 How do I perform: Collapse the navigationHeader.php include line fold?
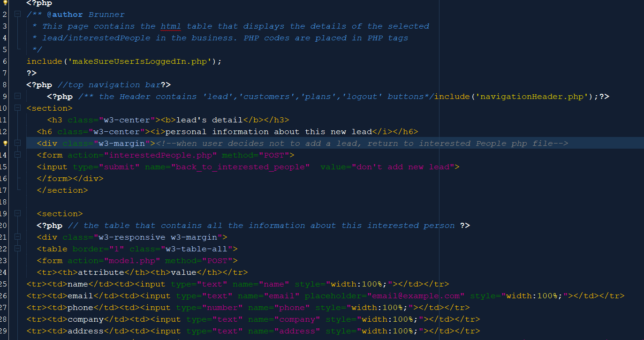(x=17, y=97)
